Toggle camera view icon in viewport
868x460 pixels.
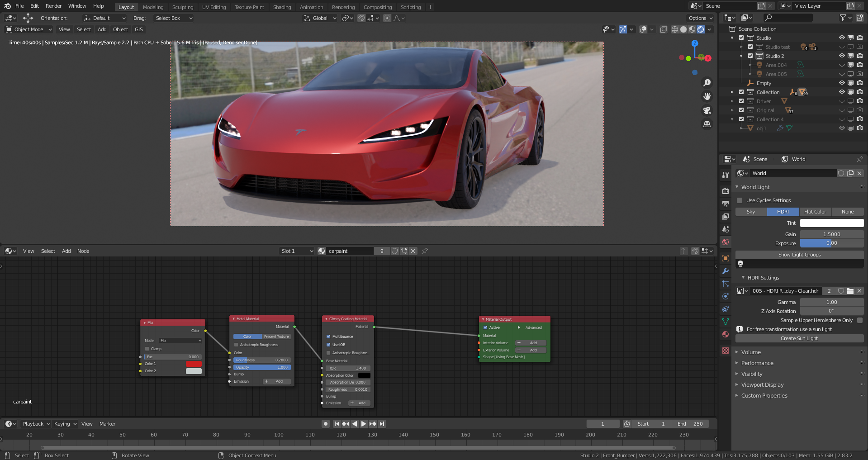[x=707, y=110]
